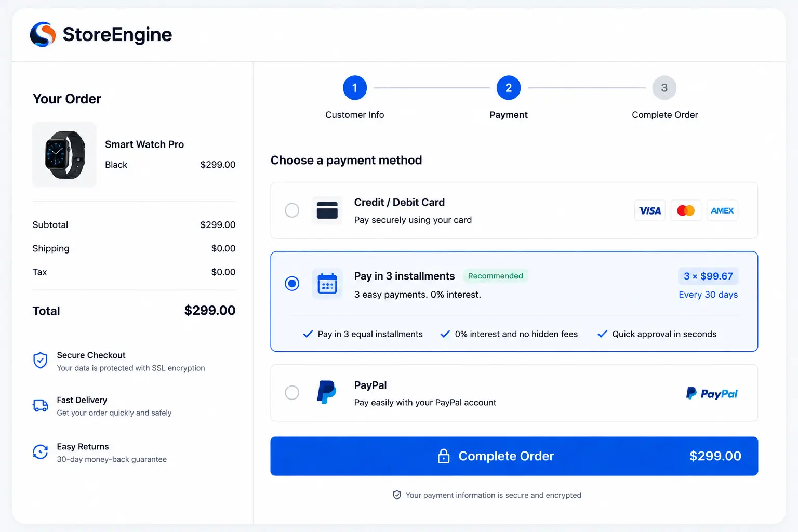Click Pay securely using your card text
The width and height of the screenshot is (798, 532).
(413, 220)
